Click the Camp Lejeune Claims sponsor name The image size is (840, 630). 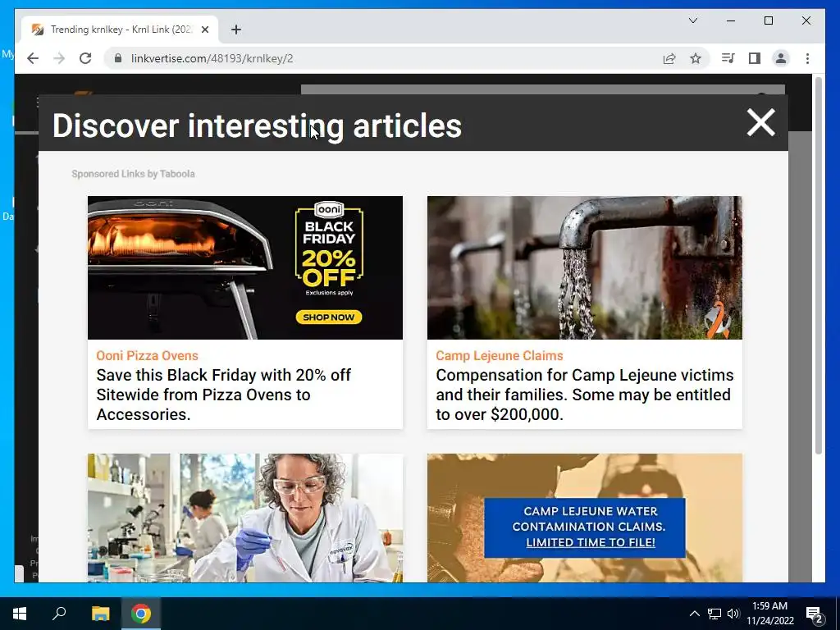click(500, 356)
